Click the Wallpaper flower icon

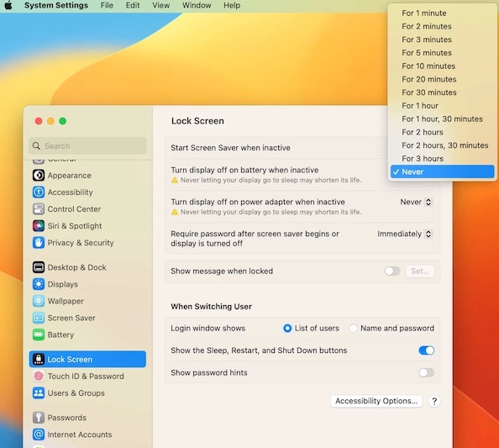[39, 301]
